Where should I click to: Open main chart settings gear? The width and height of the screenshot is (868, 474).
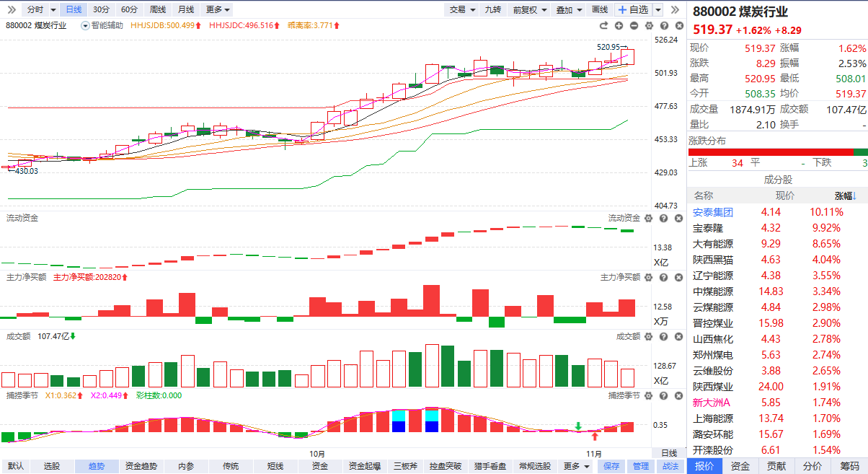(648, 25)
